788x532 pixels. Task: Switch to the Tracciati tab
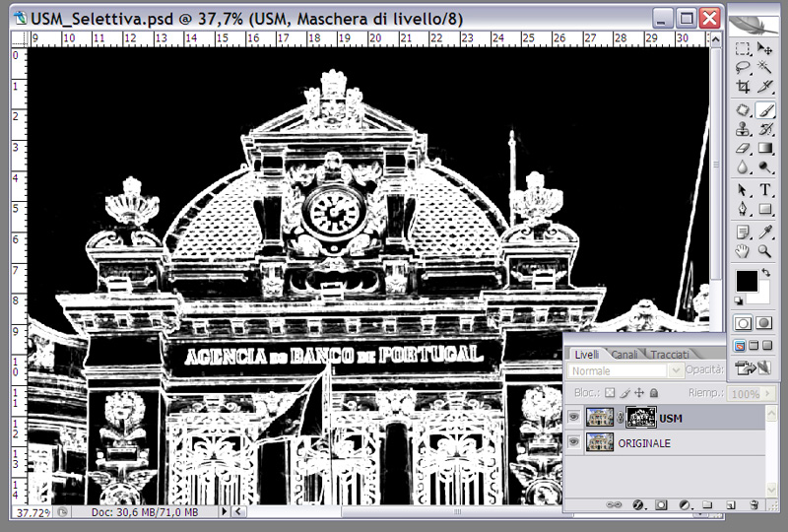[x=670, y=354]
